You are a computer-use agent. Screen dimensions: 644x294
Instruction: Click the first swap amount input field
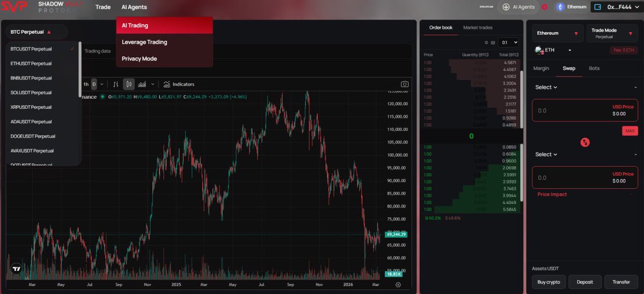pyautogui.click(x=585, y=111)
